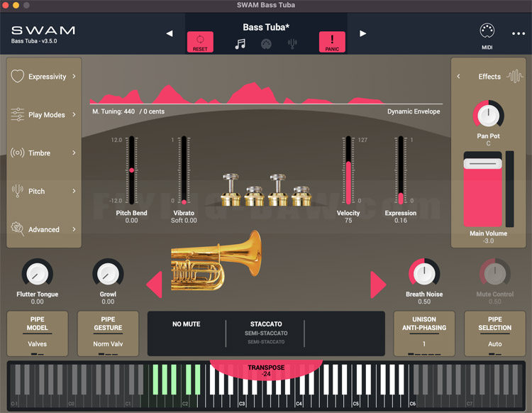532x413 pixels.
Task: Click the SWAM logo
Action: click(x=43, y=31)
